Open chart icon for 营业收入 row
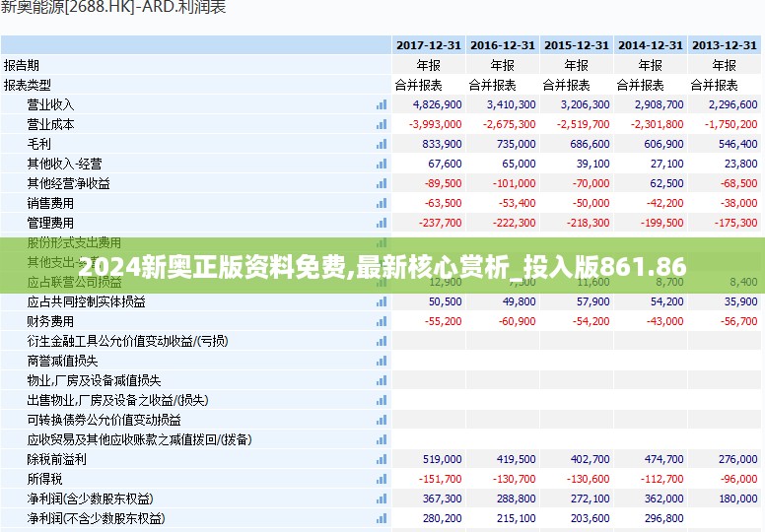The height and width of the screenshot is (532, 765). (382, 104)
